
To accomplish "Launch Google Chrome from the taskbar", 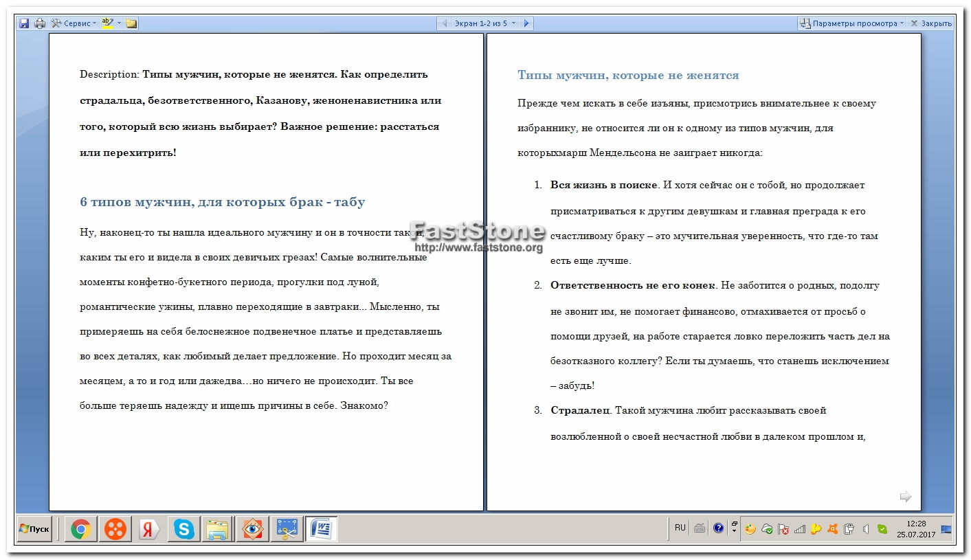I will point(80,529).
